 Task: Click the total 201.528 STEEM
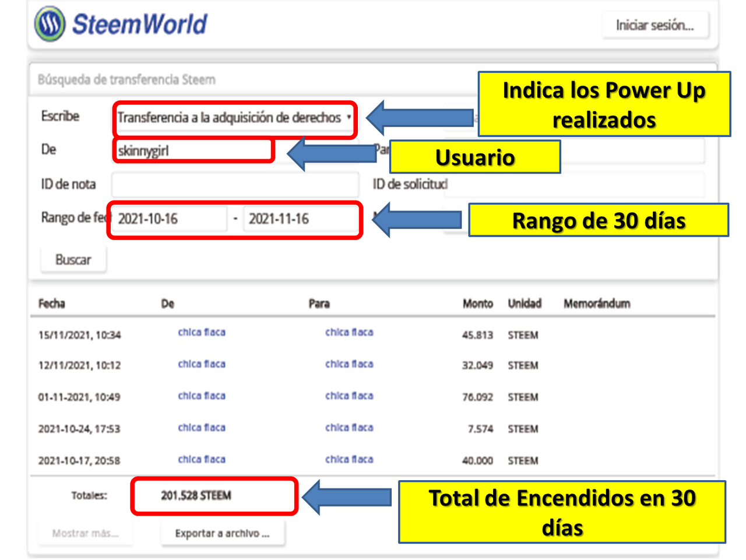pyautogui.click(x=196, y=495)
